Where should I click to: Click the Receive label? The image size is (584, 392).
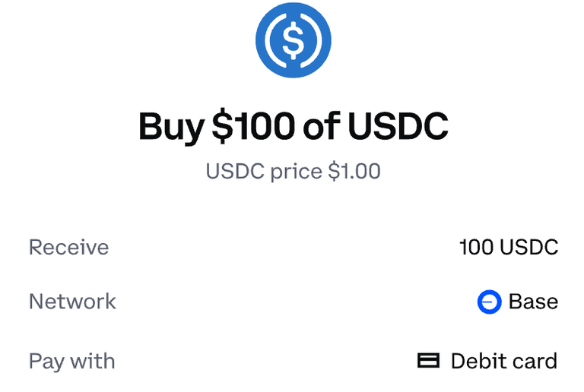[x=69, y=248]
